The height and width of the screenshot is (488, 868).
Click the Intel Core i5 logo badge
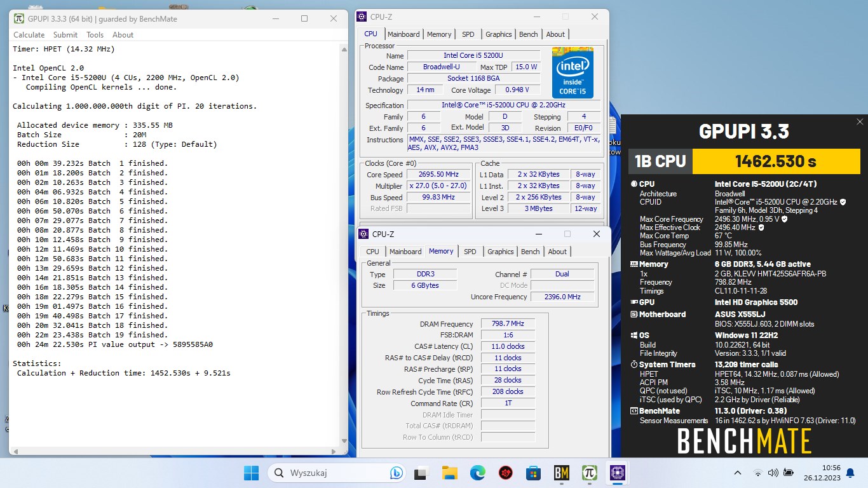click(573, 72)
